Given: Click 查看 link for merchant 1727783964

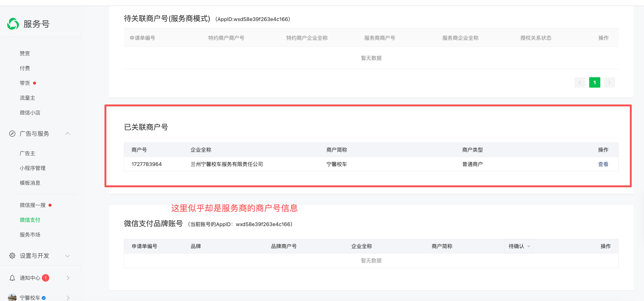Looking at the screenshot, I should coord(603,164).
